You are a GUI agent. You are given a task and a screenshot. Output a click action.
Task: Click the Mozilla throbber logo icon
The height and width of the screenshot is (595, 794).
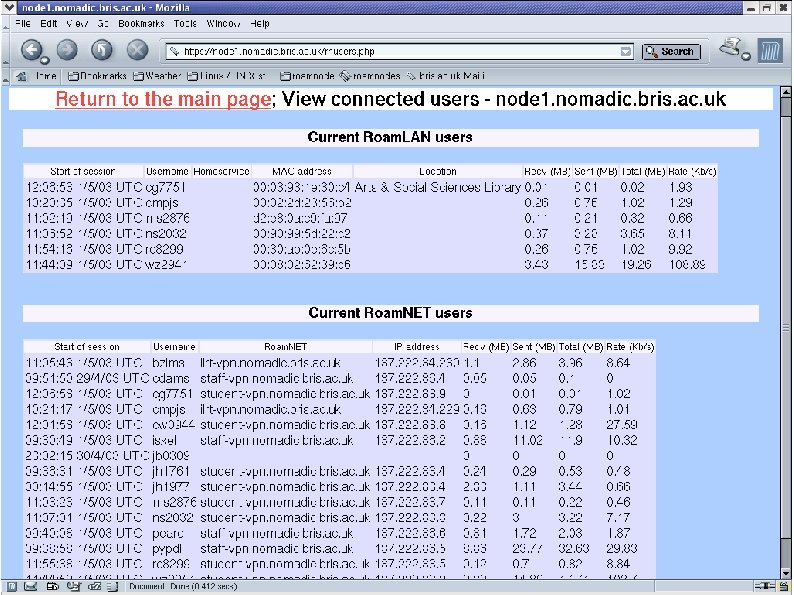coord(770,51)
